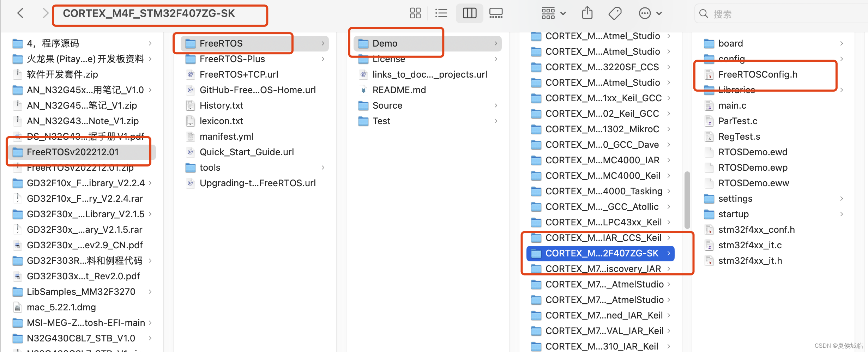
Task: Expand the FreeRTOS folder chevron
Action: point(323,43)
